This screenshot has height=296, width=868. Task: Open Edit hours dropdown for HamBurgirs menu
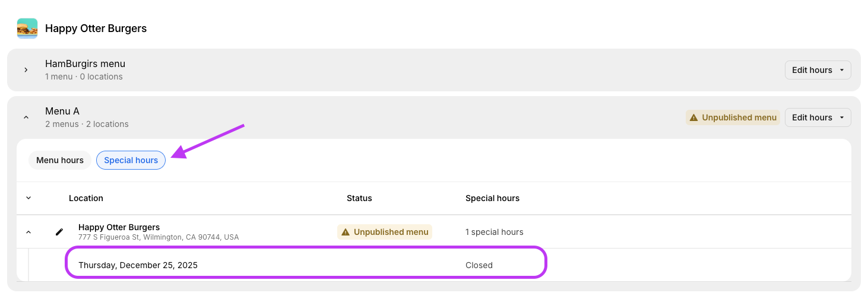[818, 70]
